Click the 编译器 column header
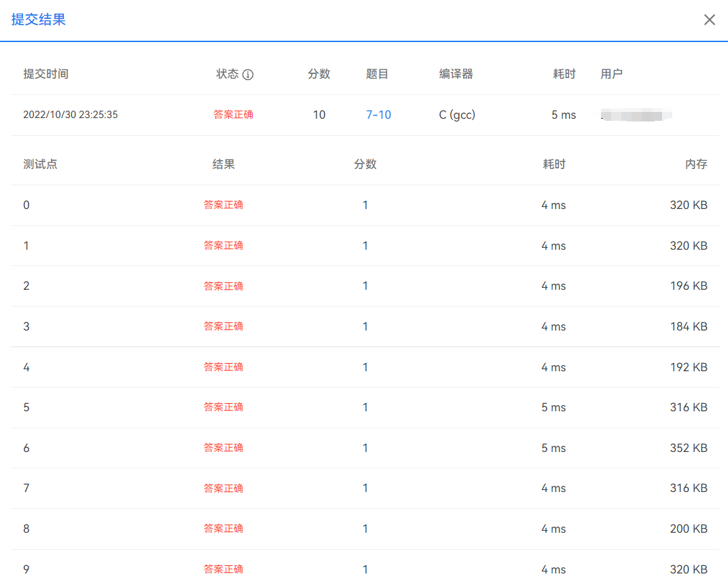Screen dimensions: 728x585 point(456,74)
